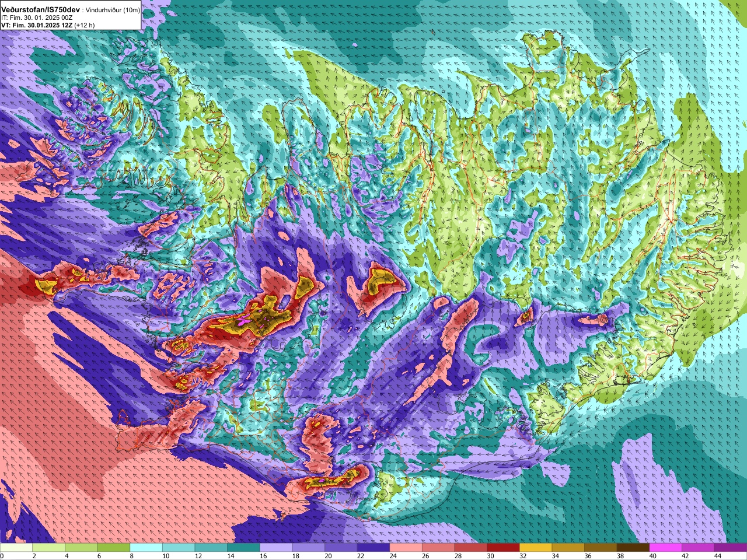Click the legend scale label '38'
This screenshot has height=560, width=747.
point(621,556)
